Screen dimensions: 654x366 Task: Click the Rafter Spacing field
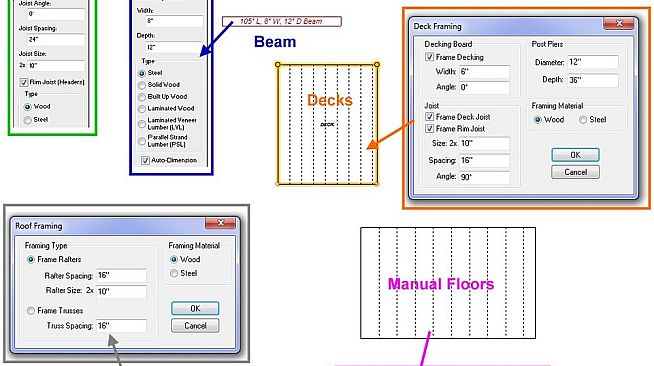[121, 276]
